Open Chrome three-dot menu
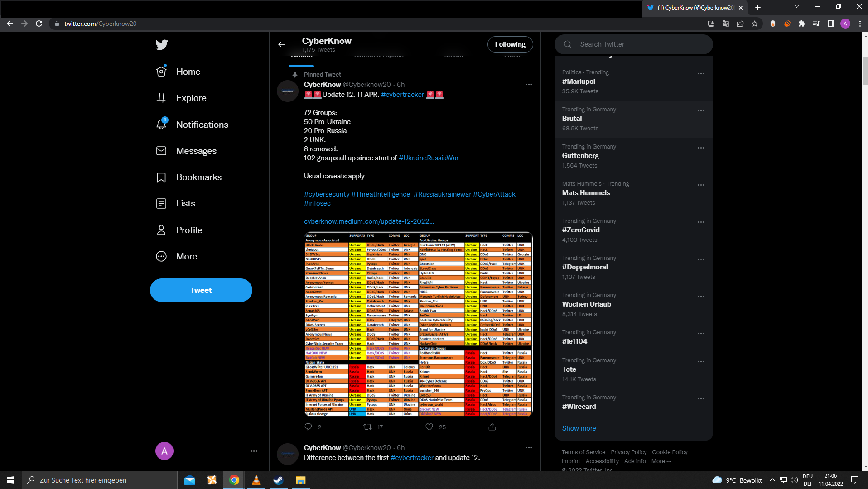 (x=860, y=24)
